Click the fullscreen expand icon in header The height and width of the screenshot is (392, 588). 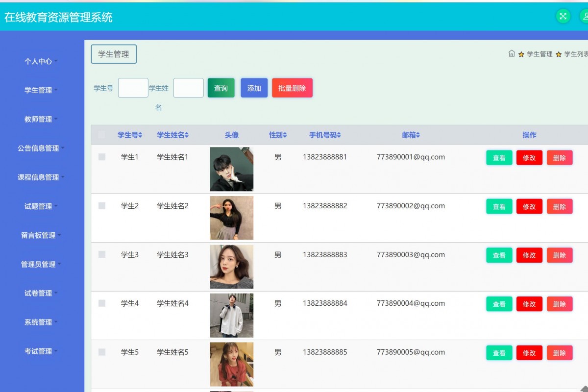(x=563, y=16)
